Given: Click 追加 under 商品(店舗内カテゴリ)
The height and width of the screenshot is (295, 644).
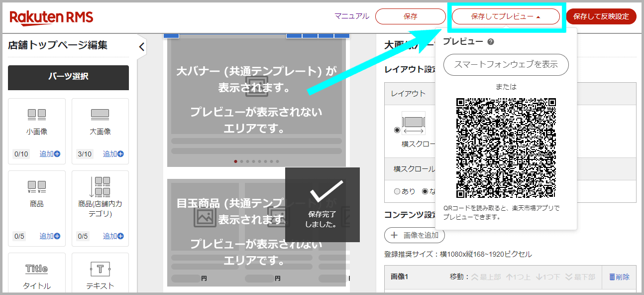Looking at the screenshot, I should [113, 236].
